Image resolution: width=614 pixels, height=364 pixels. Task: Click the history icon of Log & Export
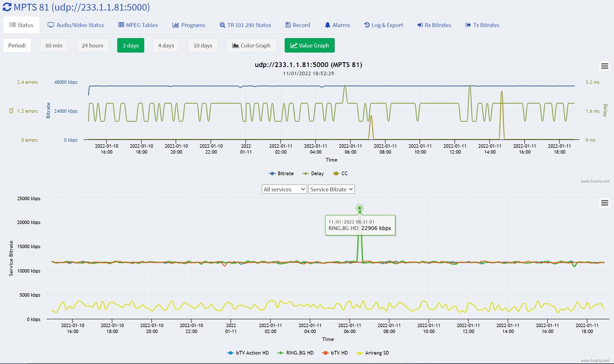point(367,25)
